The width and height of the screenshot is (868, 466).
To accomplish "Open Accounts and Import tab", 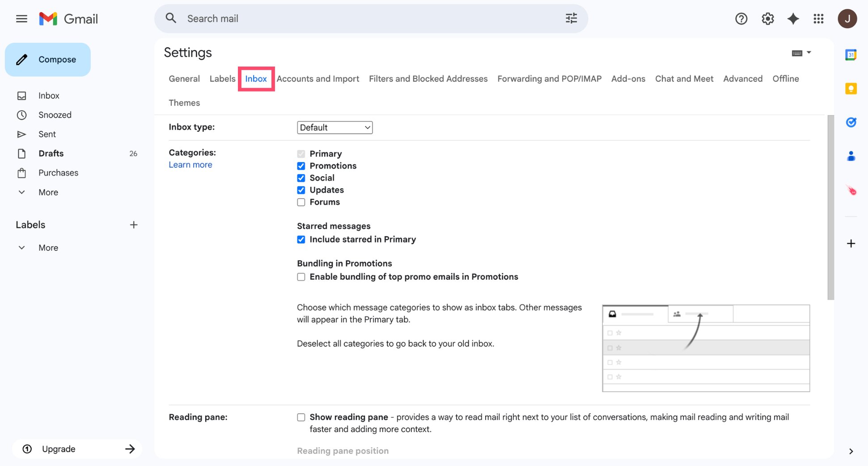I will pyautogui.click(x=318, y=79).
